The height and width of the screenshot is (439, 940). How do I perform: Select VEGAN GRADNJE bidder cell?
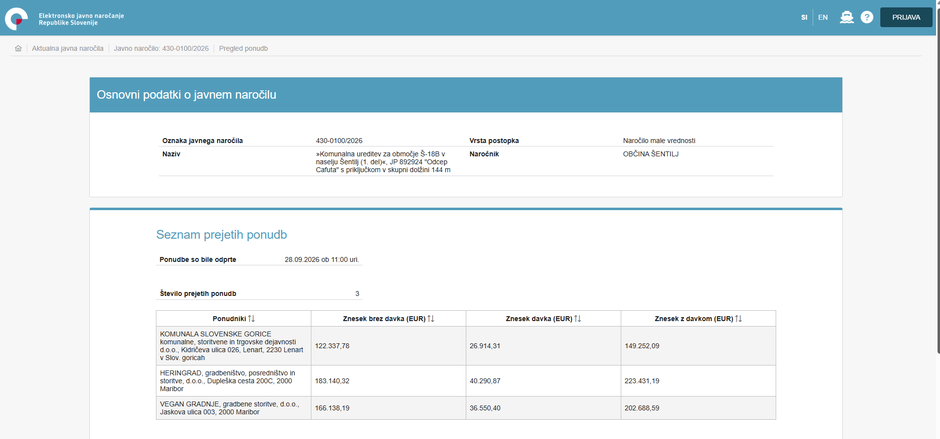coord(233,408)
